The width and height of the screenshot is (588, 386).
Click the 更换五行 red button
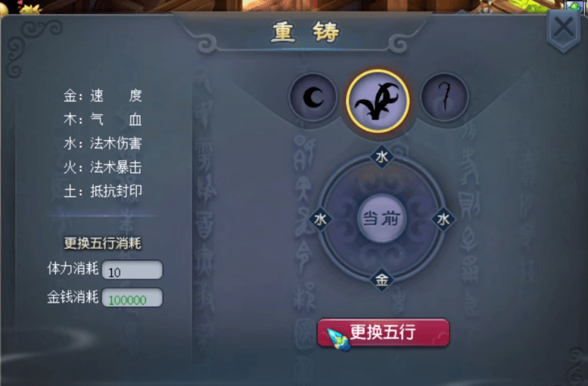[x=383, y=332]
